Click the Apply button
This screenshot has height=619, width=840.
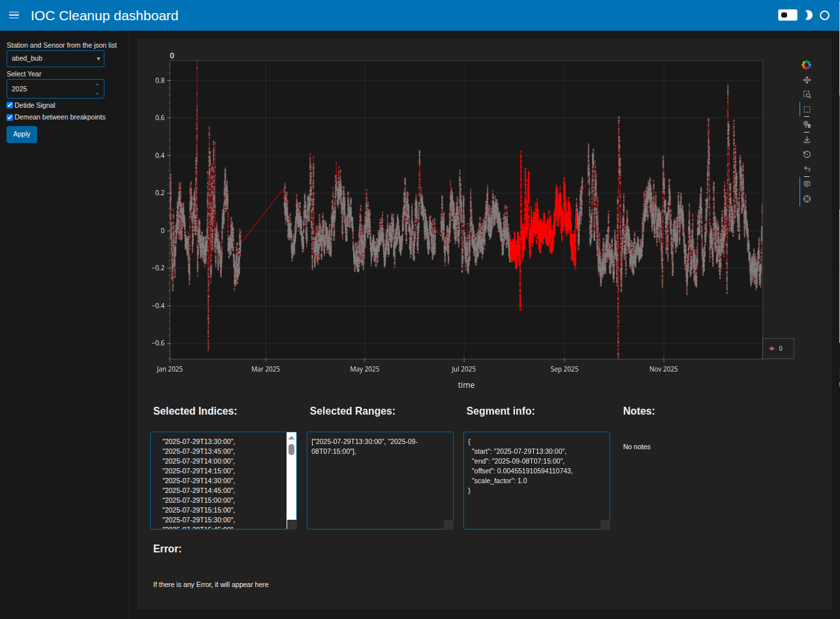pos(22,135)
